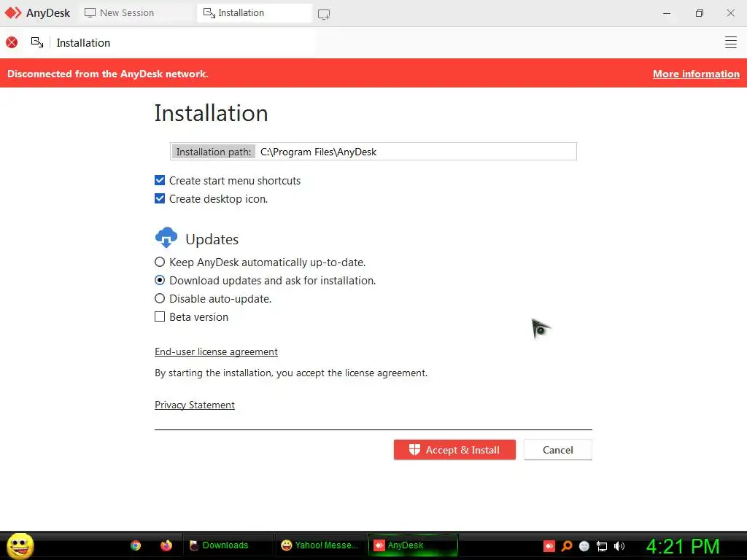Switch to Yahoo! Messenger taskbar window
Image resolution: width=747 pixels, height=560 pixels.
click(320, 545)
